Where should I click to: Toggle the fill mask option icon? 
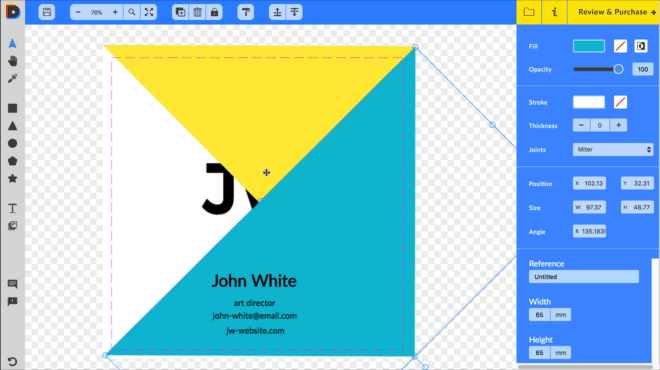641,46
